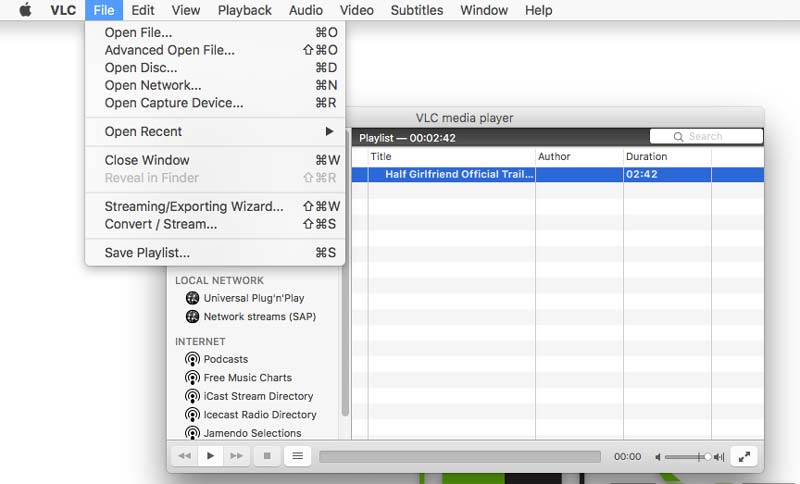This screenshot has height=484, width=800.
Task: Choose Convert / Stream...
Action: click(215, 224)
